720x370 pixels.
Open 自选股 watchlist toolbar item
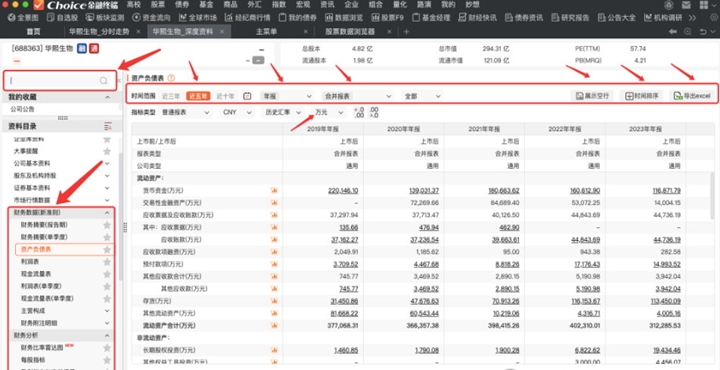63,18
